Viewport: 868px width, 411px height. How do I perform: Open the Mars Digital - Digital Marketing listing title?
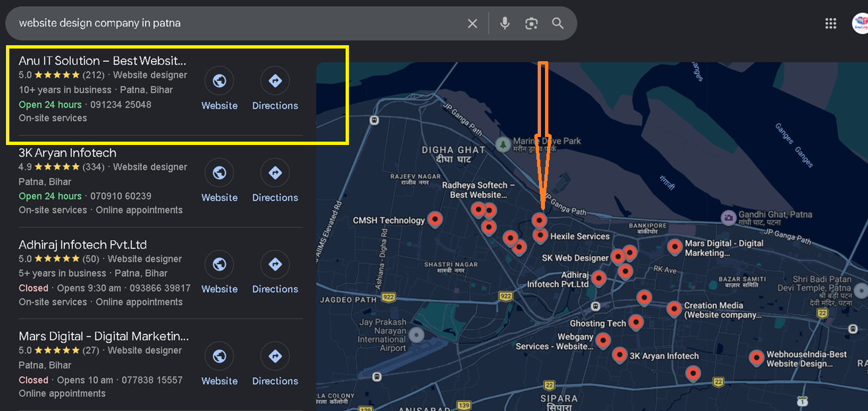pyautogui.click(x=104, y=337)
